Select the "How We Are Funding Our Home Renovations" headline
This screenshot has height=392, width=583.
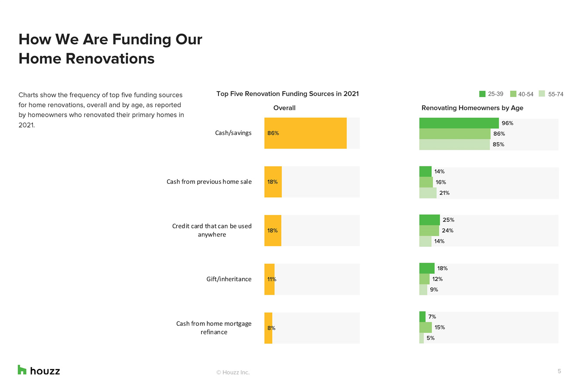(x=110, y=49)
